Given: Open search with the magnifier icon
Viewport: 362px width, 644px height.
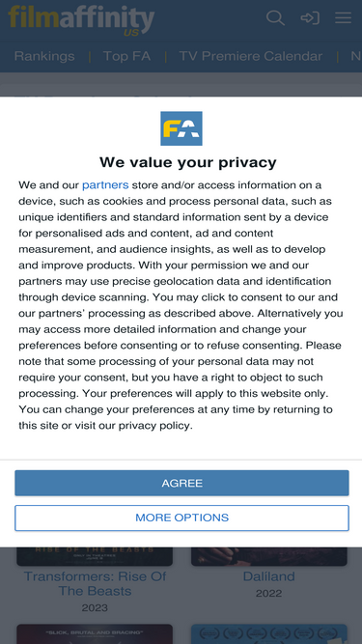Looking at the screenshot, I should pos(275,18).
